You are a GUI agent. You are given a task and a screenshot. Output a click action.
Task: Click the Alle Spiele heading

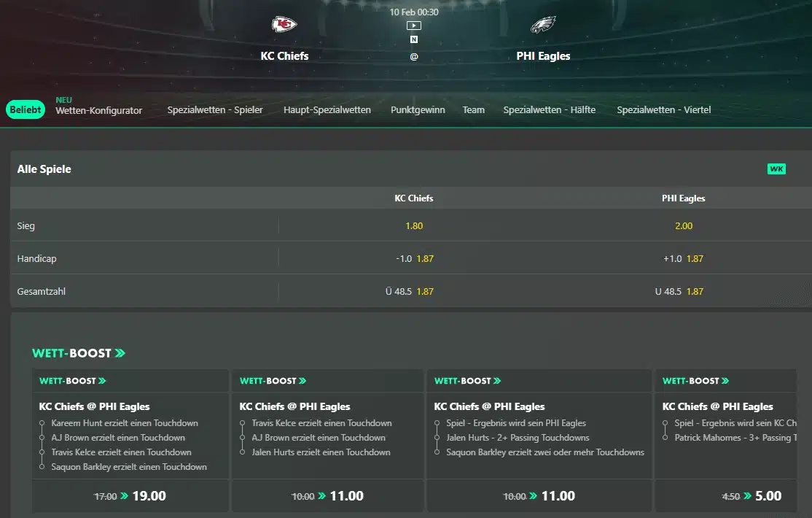(x=44, y=169)
